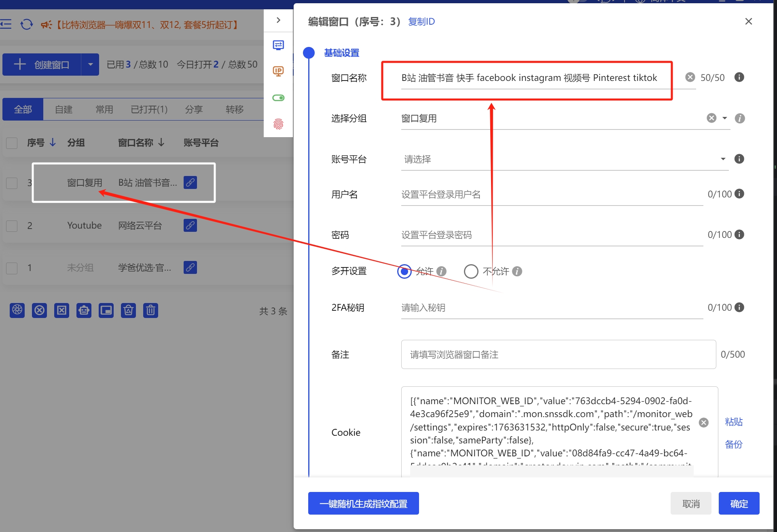The image size is (777, 532).
Task: Open the window sync icon in side strip
Action: pyautogui.click(x=278, y=45)
